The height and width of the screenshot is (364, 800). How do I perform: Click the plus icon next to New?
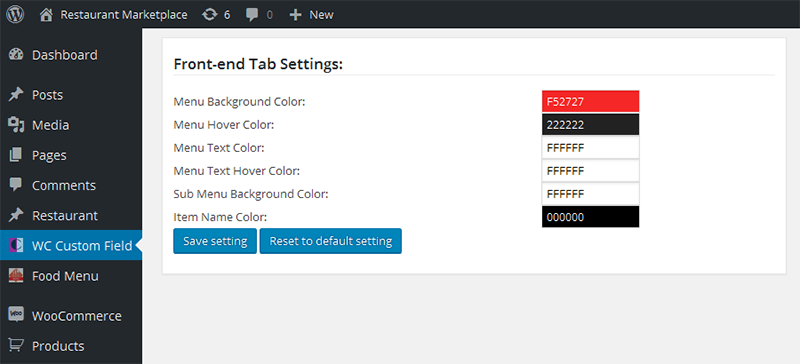(295, 15)
